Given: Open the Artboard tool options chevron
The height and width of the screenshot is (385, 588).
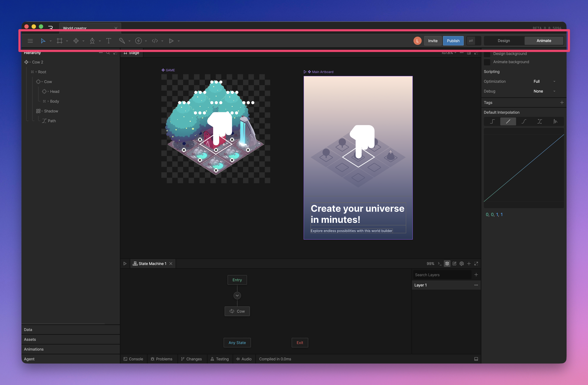Looking at the screenshot, I should click(x=67, y=41).
